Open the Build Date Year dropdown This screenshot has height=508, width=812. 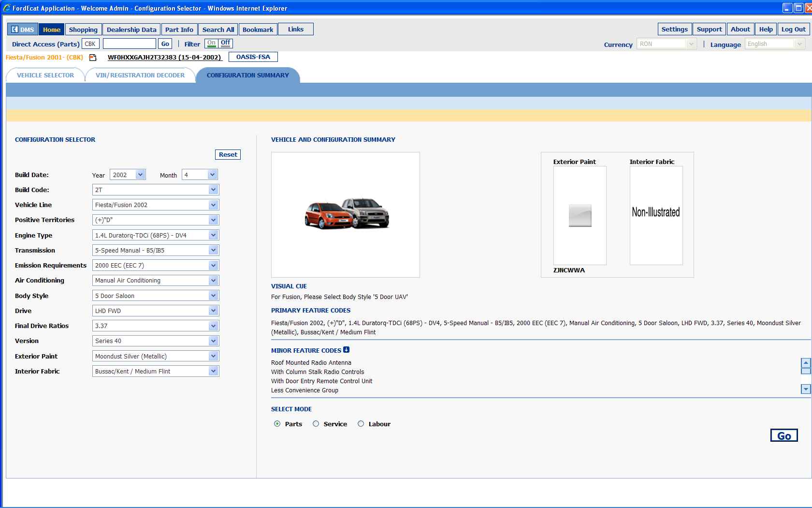click(140, 175)
